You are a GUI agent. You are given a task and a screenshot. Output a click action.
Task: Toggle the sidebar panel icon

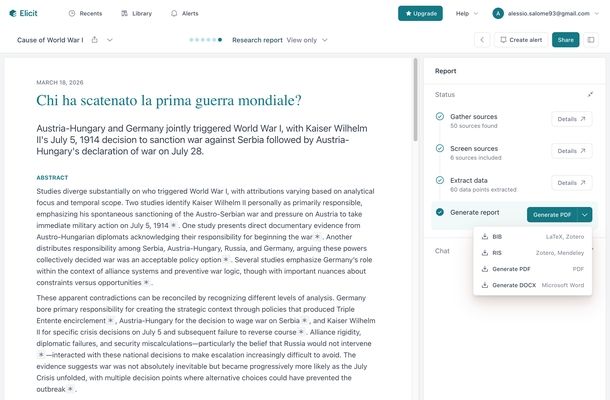tap(591, 40)
